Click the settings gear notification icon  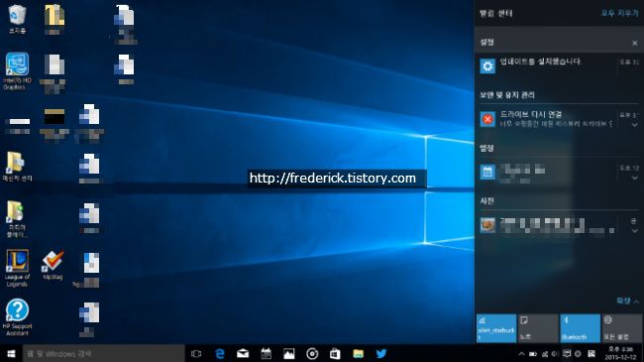[487, 65]
